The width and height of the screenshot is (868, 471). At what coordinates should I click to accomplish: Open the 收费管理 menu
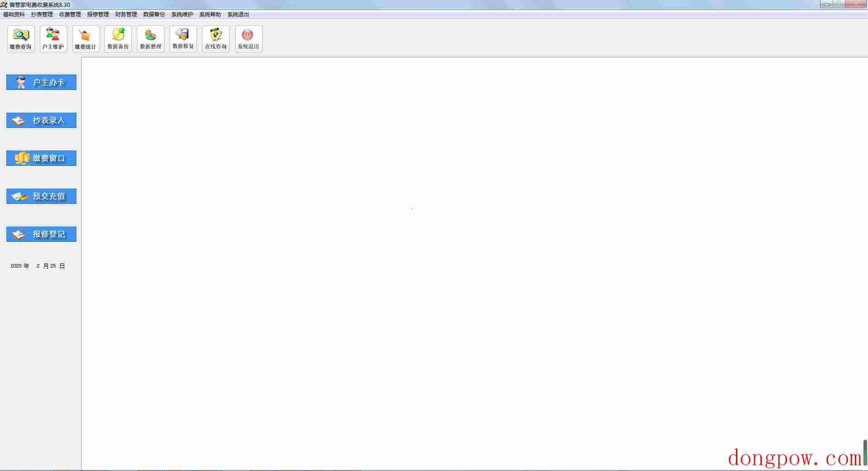click(x=70, y=14)
